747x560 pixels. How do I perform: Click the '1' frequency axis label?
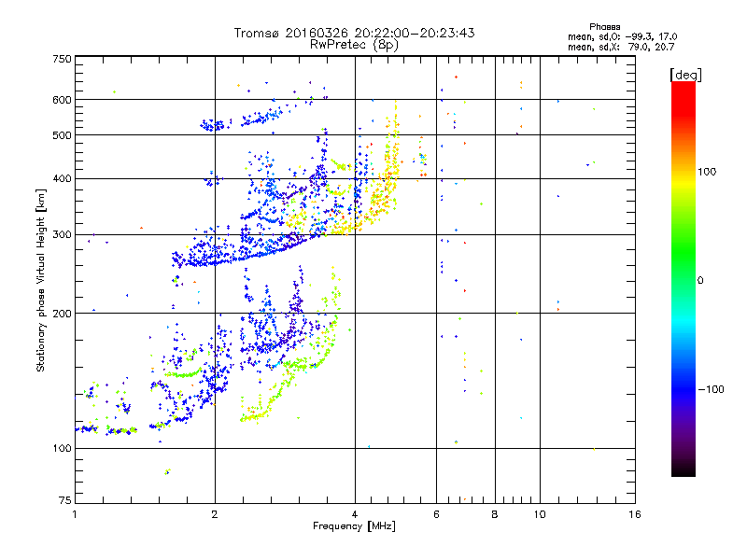pyautogui.click(x=75, y=514)
